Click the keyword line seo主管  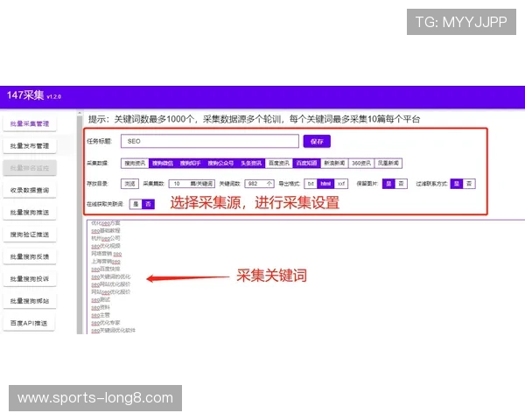[x=101, y=315]
